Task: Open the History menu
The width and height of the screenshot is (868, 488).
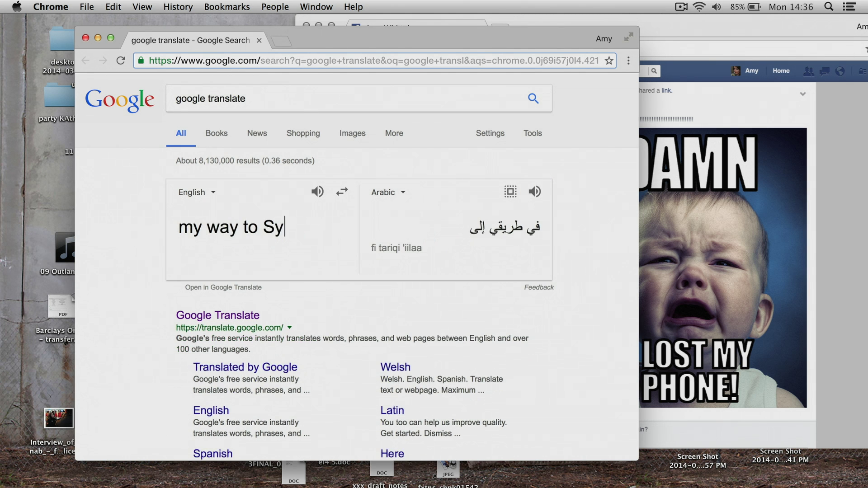Action: click(178, 7)
